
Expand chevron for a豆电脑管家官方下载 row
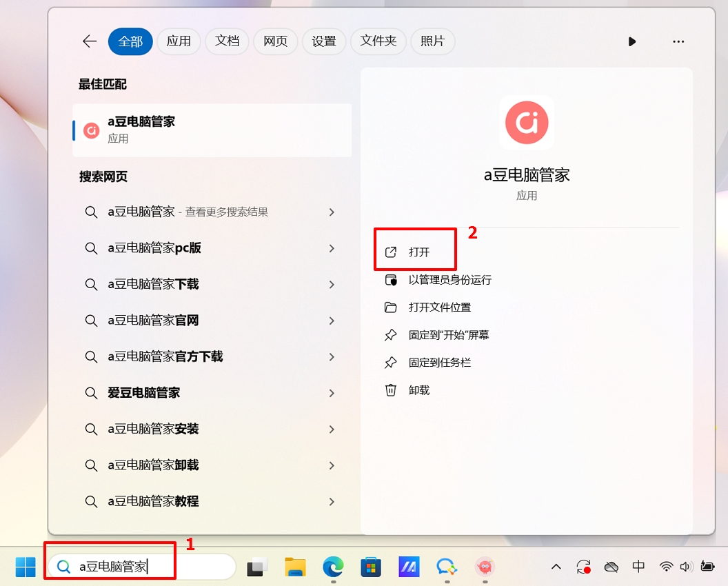click(x=332, y=356)
